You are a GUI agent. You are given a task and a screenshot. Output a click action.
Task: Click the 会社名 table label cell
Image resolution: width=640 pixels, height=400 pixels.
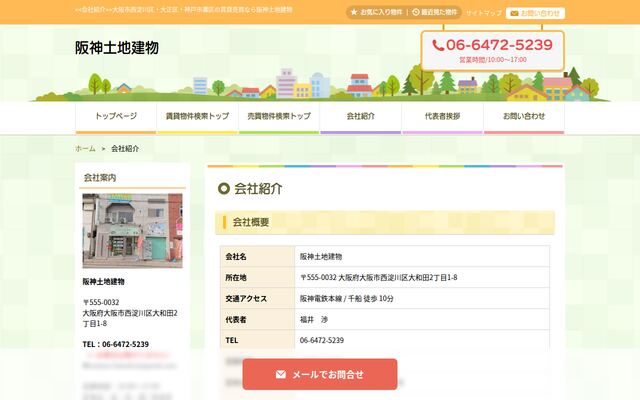click(257, 256)
